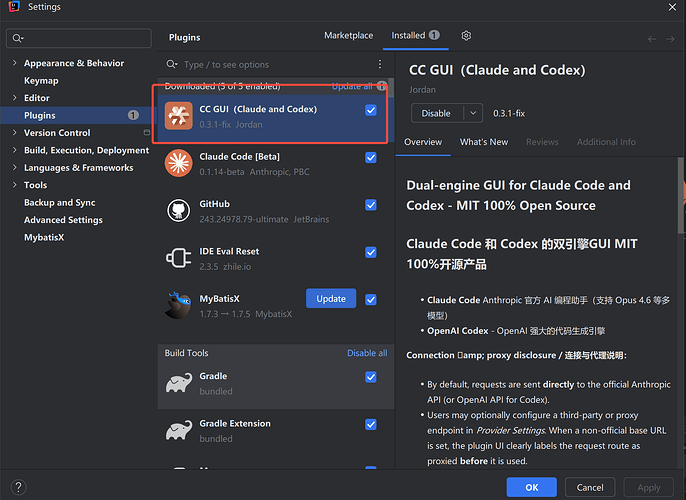This screenshot has height=500, width=686.
Task: Switch to the Installed tab
Action: pos(415,35)
